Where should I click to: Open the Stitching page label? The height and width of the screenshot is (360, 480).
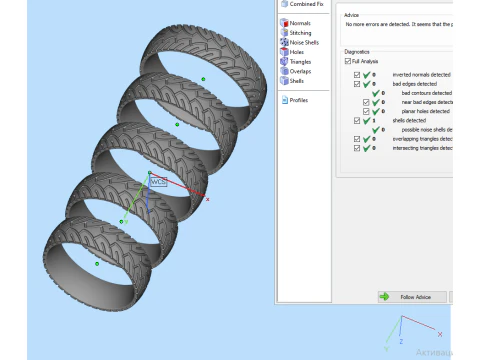pos(300,33)
